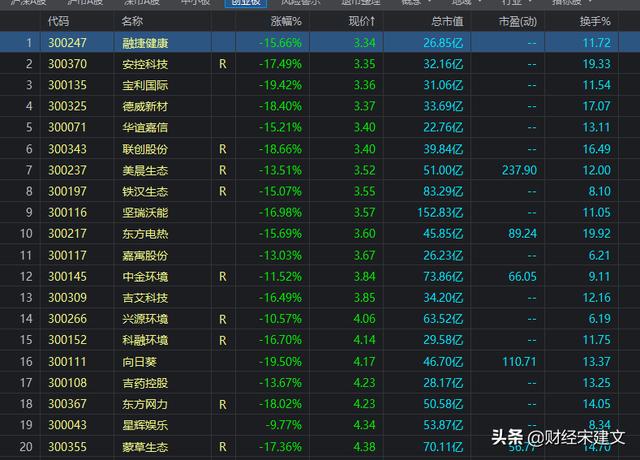
Task: Select stock code 300247
Action: click(67, 42)
